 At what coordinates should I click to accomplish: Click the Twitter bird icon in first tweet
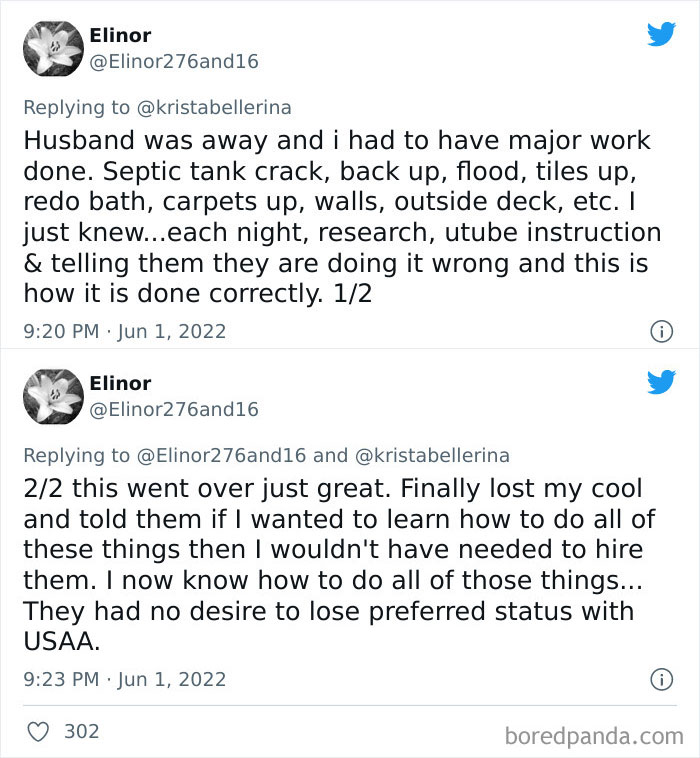pos(661,34)
